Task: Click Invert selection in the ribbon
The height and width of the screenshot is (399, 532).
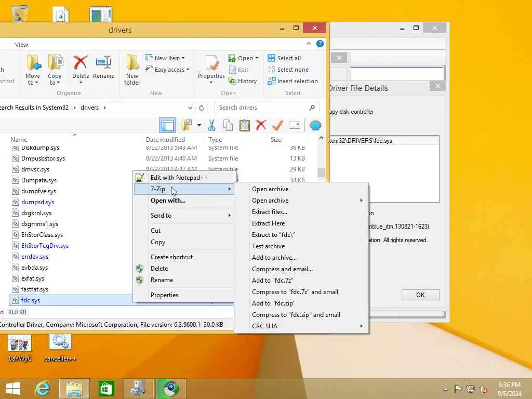Action: (293, 81)
